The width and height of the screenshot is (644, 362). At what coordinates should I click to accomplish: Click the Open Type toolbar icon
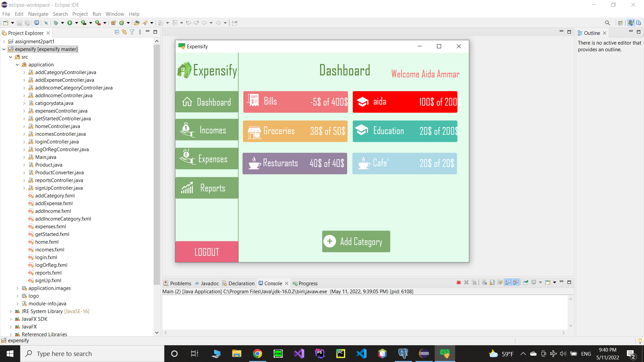pyautogui.click(x=137, y=23)
